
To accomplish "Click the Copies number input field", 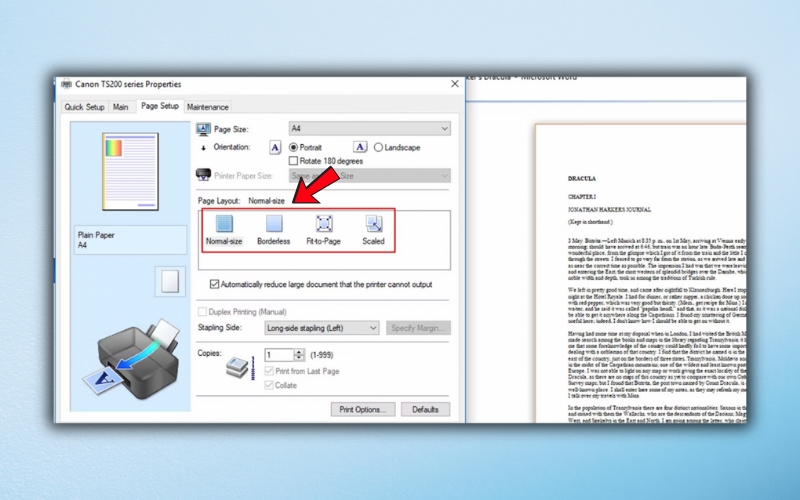I will point(279,355).
